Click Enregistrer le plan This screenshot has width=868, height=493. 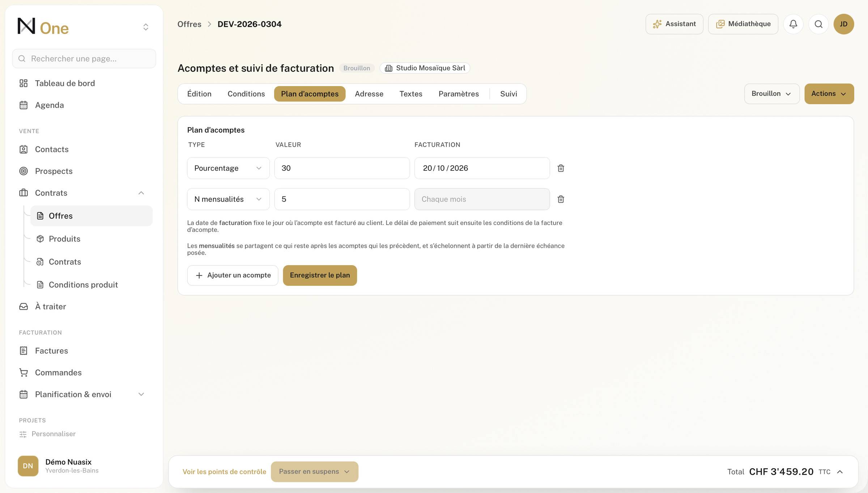click(320, 276)
